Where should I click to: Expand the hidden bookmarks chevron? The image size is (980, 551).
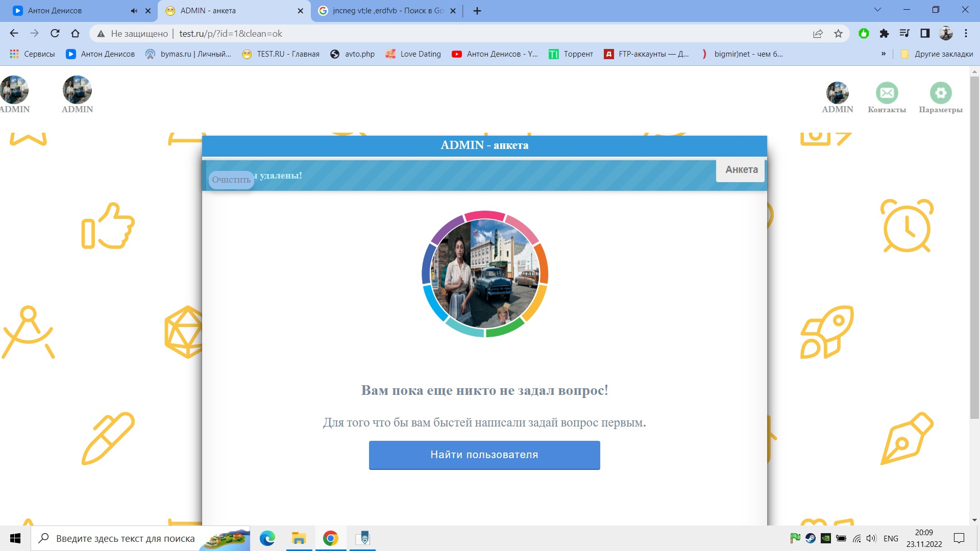(884, 54)
